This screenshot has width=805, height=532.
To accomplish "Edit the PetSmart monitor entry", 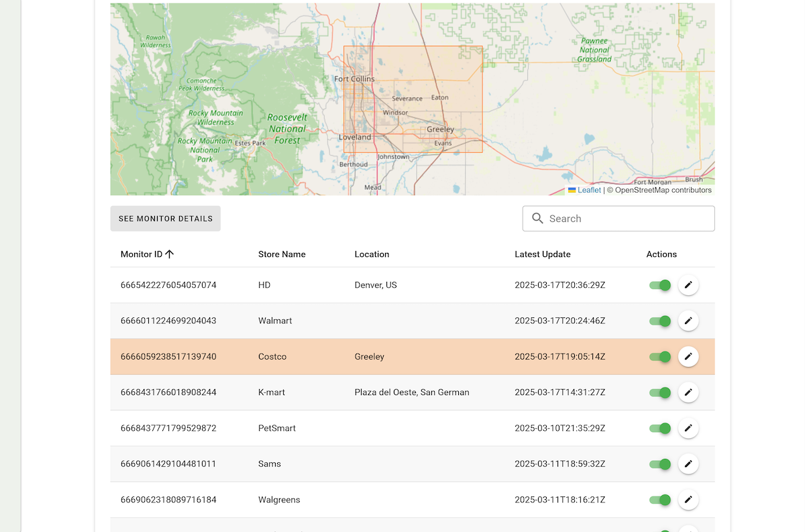I will [x=688, y=428].
